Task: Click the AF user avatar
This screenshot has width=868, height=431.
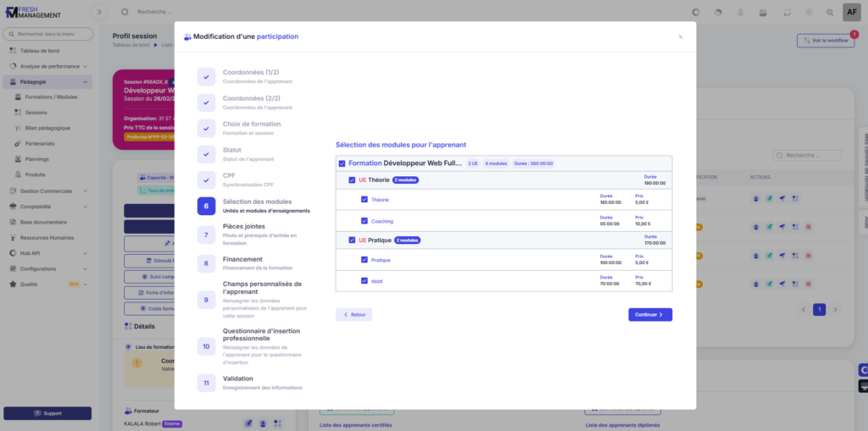Action: point(851,12)
